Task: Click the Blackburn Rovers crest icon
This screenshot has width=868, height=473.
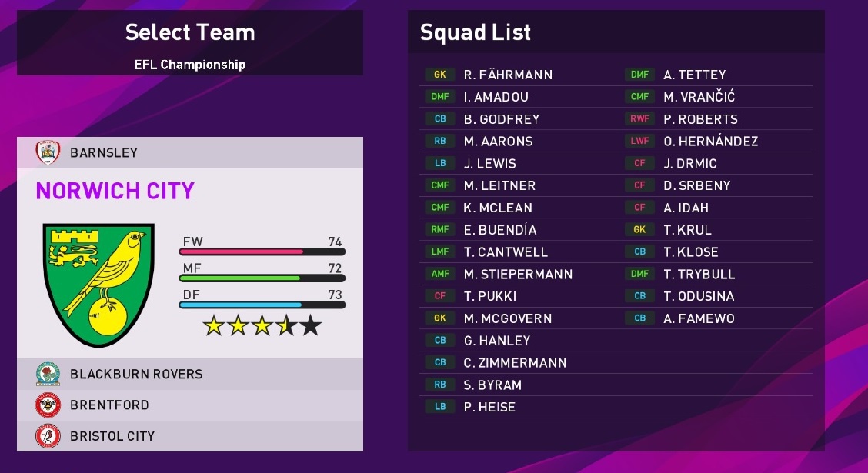Action: [48, 375]
